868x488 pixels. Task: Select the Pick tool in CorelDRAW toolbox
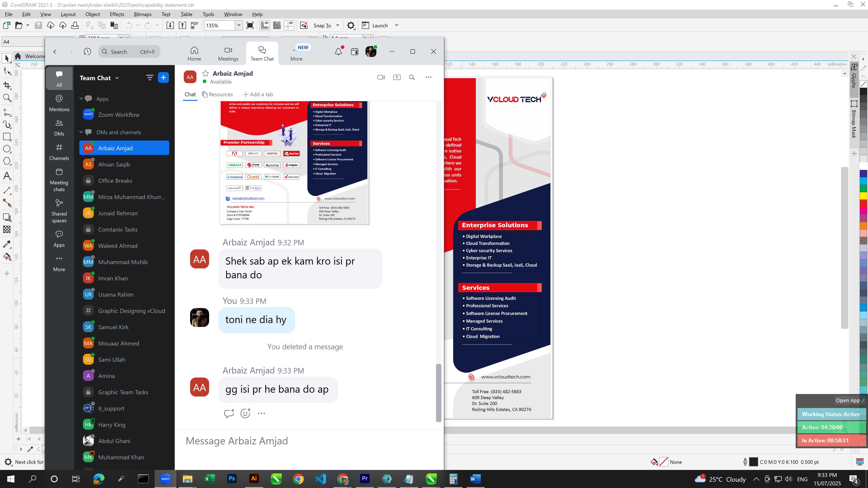point(7,59)
